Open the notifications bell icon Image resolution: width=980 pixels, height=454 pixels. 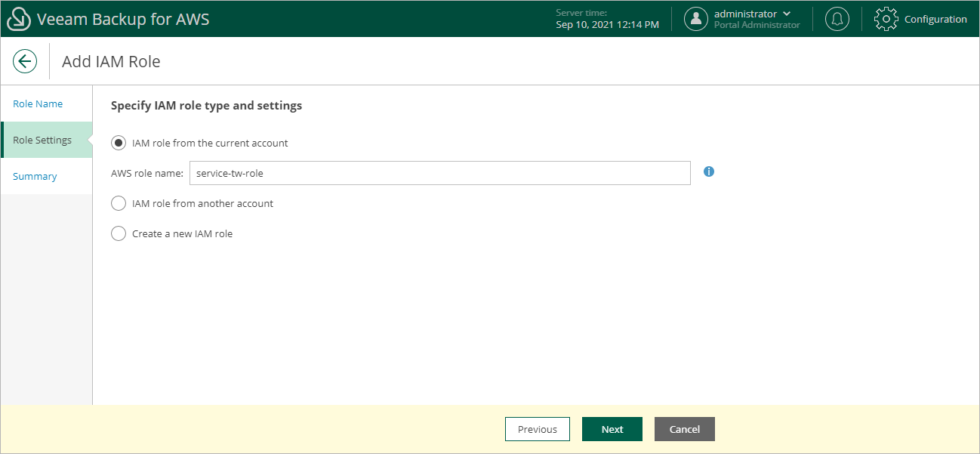pos(837,19)
